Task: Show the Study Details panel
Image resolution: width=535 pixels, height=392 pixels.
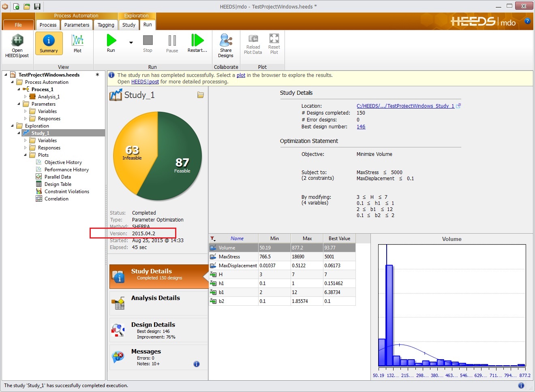Action: click(158, 277)
